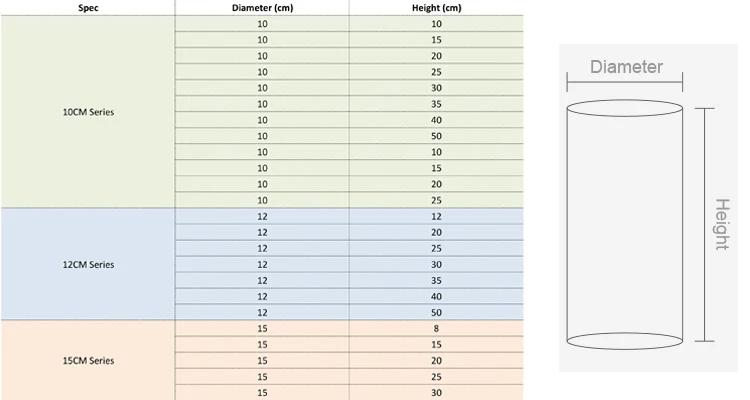This screenshot has height=400, width=750.
Task: Click the top ellipse of the cylinder
Action: pyautogui.click(x=624, y=108)
